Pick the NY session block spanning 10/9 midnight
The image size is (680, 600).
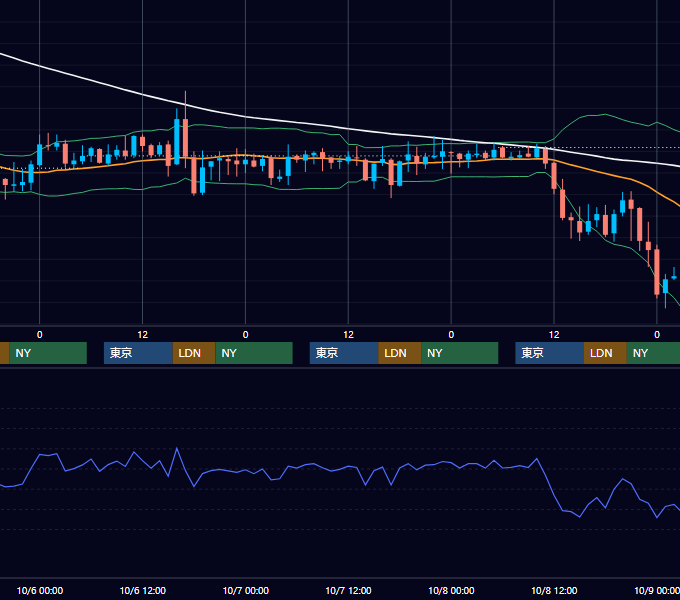click(653, 353)
